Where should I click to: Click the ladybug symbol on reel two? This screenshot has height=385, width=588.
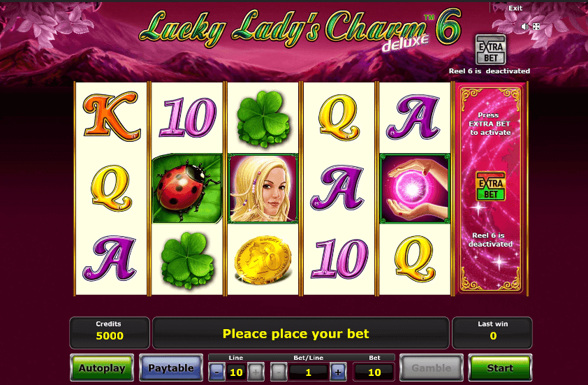coord(187,189)
